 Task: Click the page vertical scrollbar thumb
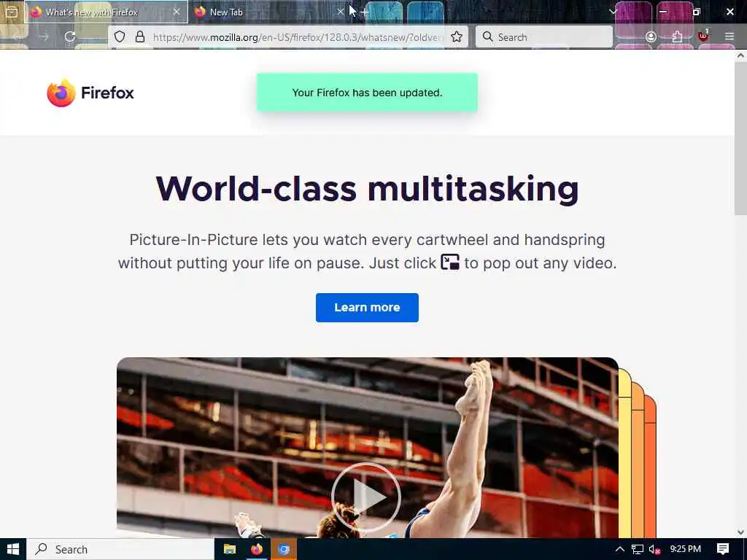click(740, 138)
